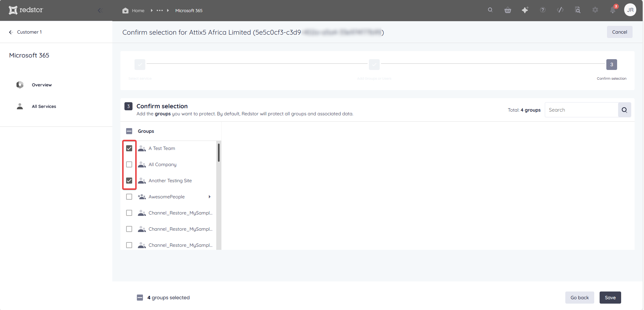Screen dimensions: 644x310
Task: Click the document search icon
Action: pos(578,10)
